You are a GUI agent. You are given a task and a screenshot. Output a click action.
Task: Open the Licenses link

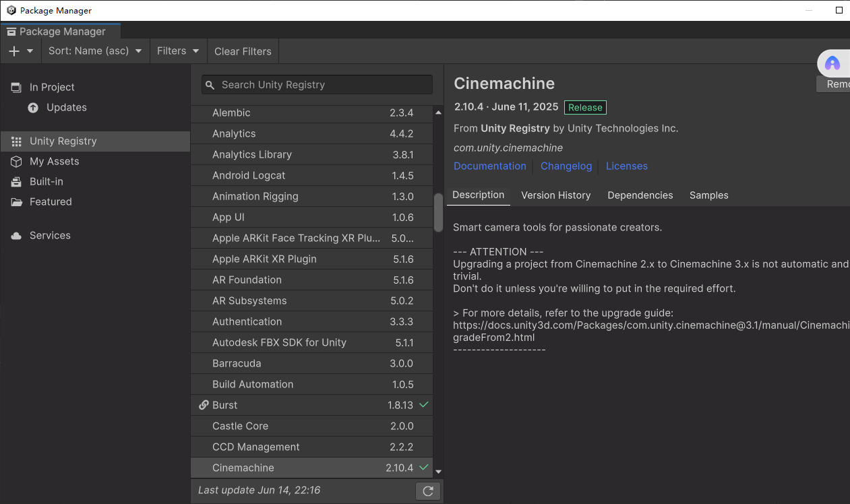[627, 166]
